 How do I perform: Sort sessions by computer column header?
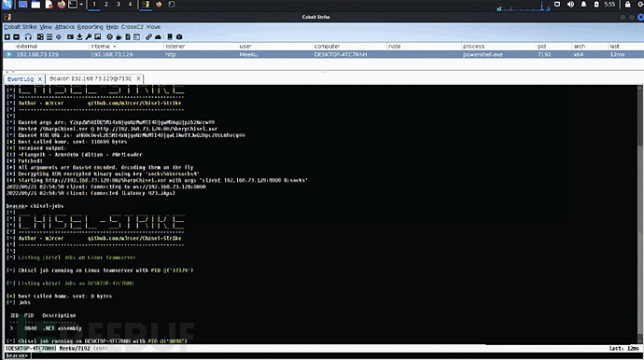(x=349, y=47)
